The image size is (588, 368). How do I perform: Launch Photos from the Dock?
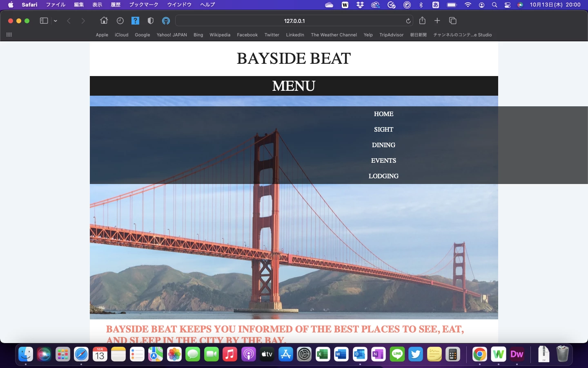174,355
